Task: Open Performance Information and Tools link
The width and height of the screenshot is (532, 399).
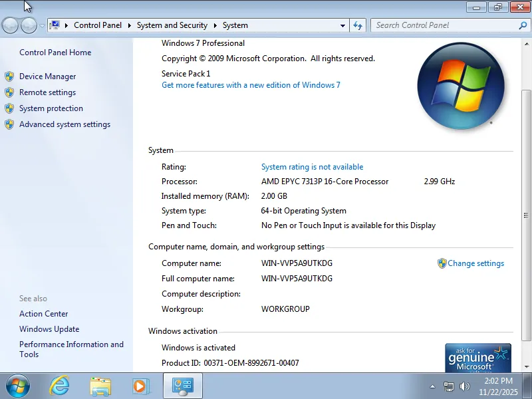Action: [x=71, y=349]
